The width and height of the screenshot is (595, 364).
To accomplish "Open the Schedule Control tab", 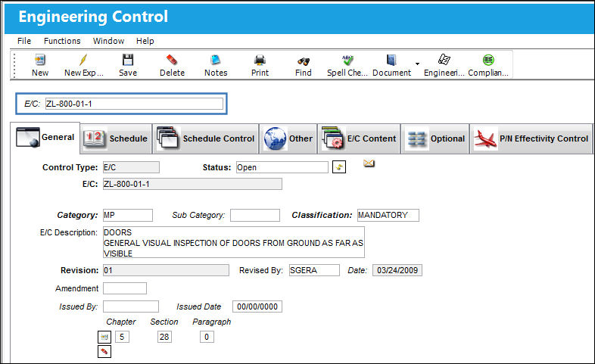I will (206, 138).
